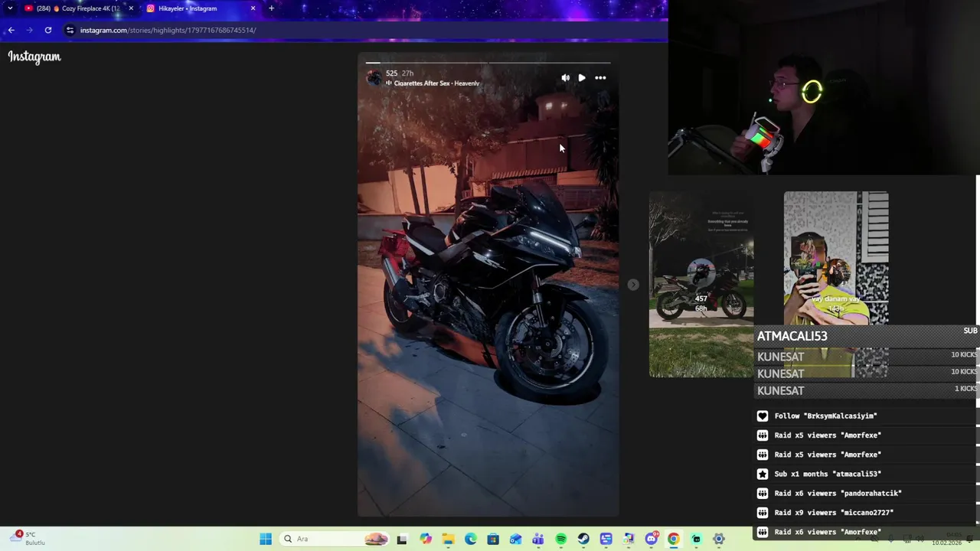Go back in browser history
This screenshot has height=551, width=980.
tap(11, 30)
